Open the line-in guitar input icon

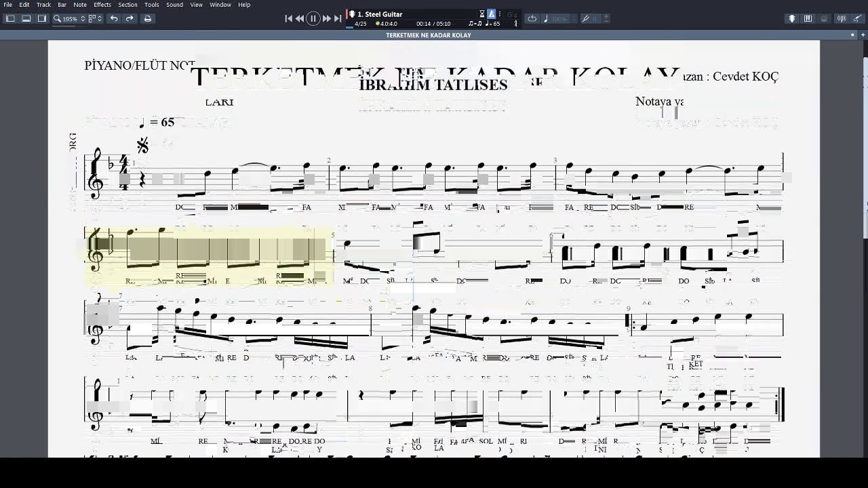(857, 18)
